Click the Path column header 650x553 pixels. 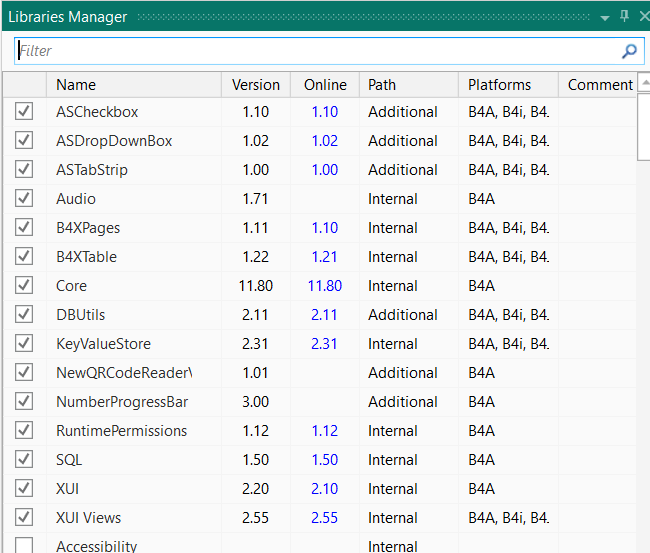coord(382,85)
